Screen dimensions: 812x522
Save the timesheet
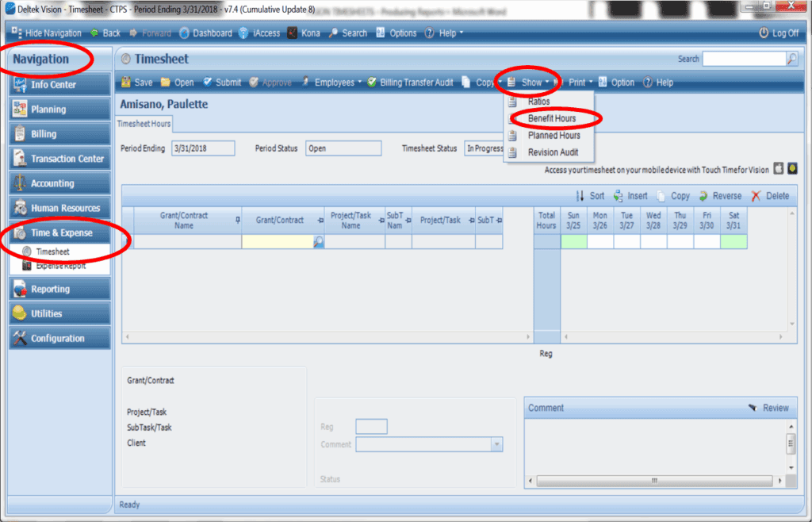click(x=136, y=83)
